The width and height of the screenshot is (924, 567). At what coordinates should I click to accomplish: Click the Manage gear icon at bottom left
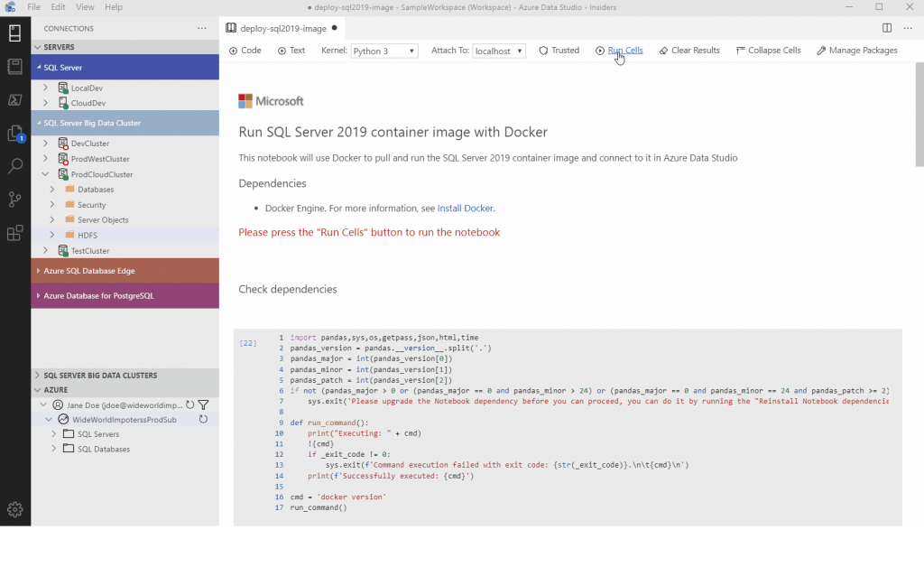[x=14, y=509]
